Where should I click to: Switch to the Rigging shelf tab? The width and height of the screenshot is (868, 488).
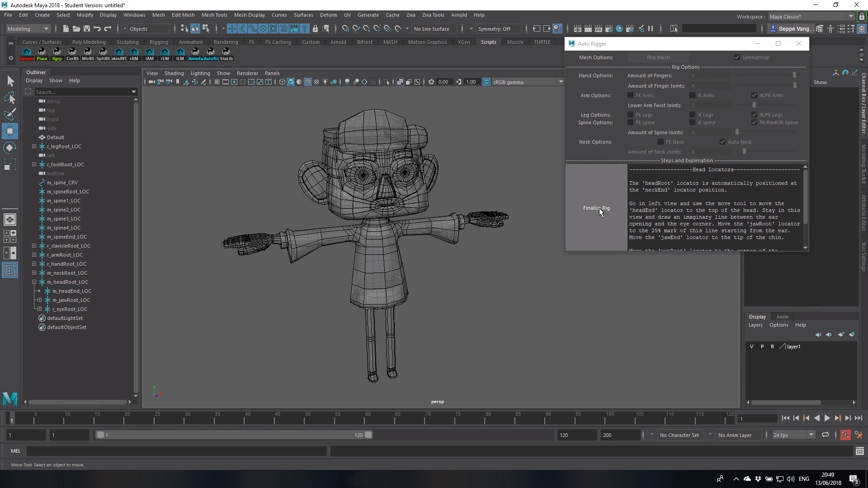coord(159,42)
